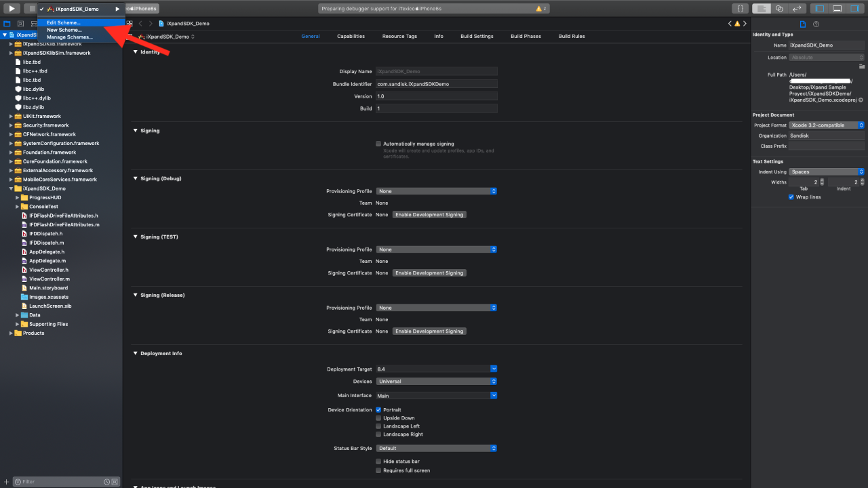Image resolution: width=868 pixels, height=488 pixels.
Task: Show the Debug area pane
Action: (x=837, y=9)
